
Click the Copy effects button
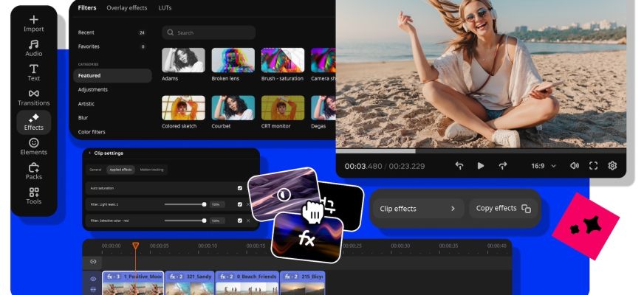point(503,209)
